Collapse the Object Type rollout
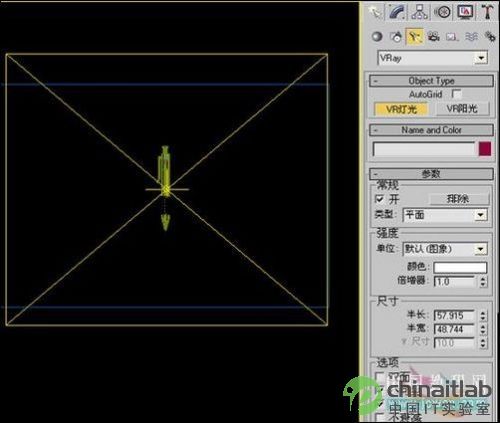Viewport: 500px width, 423px height. click(431, 81)
